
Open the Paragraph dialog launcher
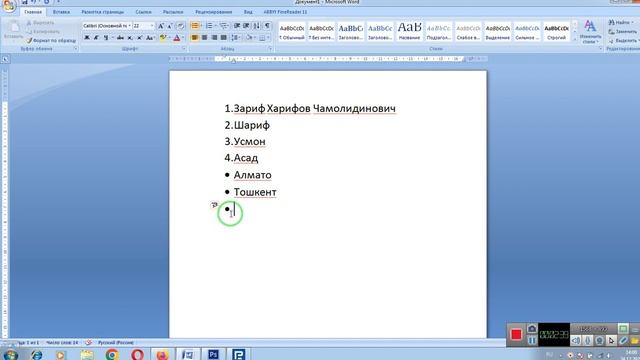point(270,49)
